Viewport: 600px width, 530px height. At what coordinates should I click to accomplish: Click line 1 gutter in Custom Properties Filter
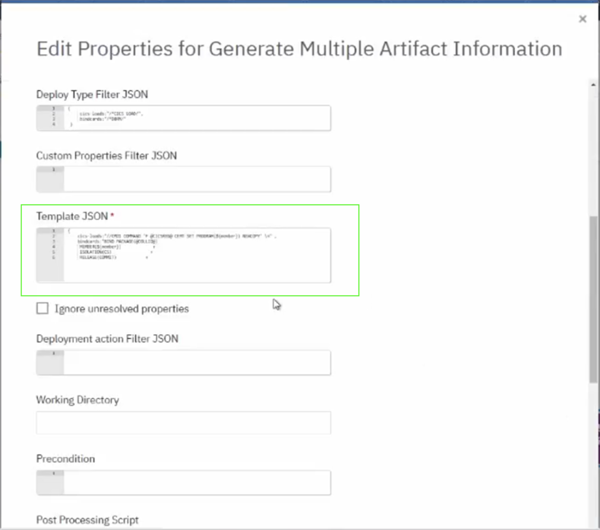point(50,173)
